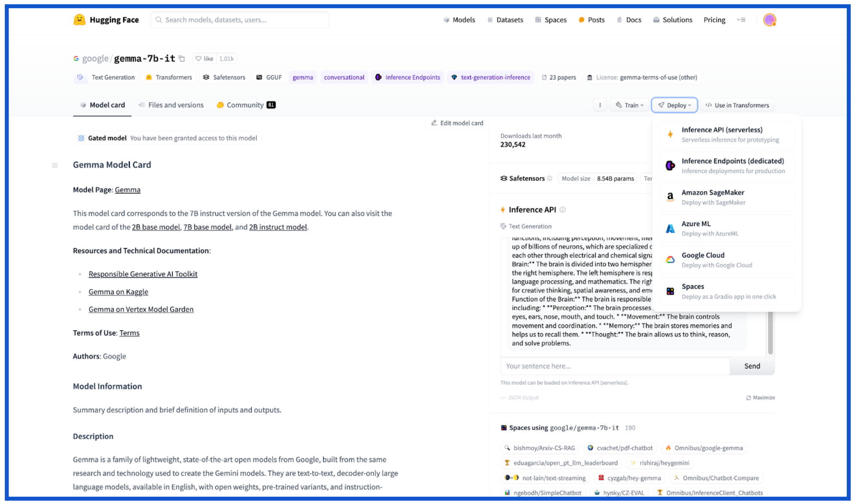The height and width of the screenshot is (504, 855).
Task: Click the GGUF tag icon
Action: pyautogui.click(x=258, y=77)
